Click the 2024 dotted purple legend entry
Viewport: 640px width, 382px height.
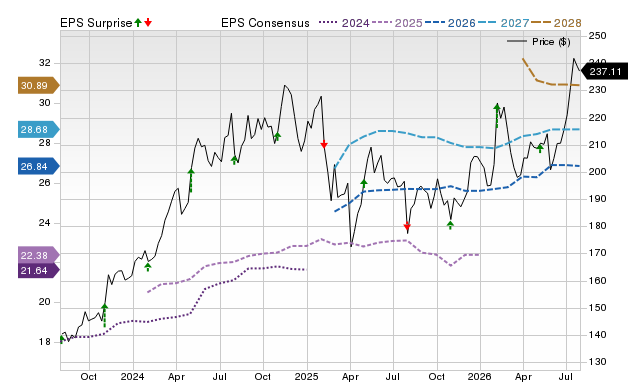click(x=344, y=23)
